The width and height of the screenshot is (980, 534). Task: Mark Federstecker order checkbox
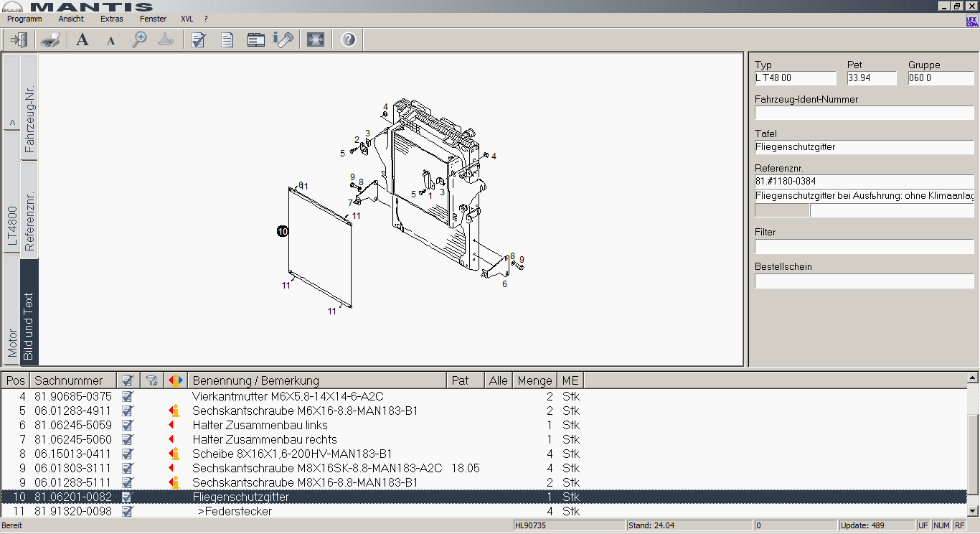coord(128,511)
